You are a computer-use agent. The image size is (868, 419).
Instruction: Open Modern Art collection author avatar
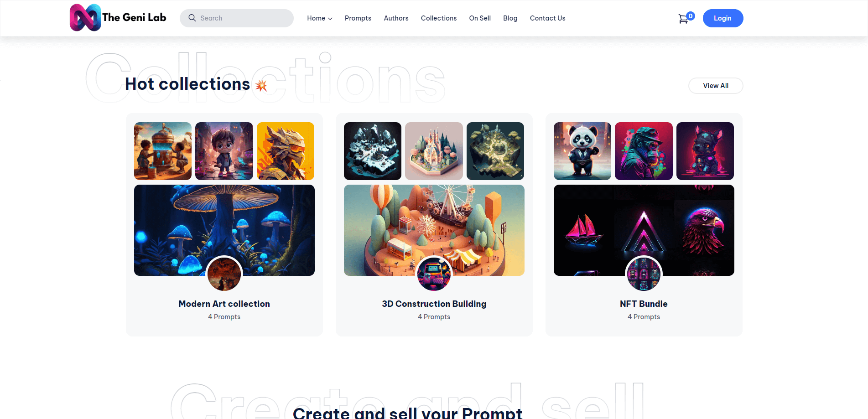224,274
